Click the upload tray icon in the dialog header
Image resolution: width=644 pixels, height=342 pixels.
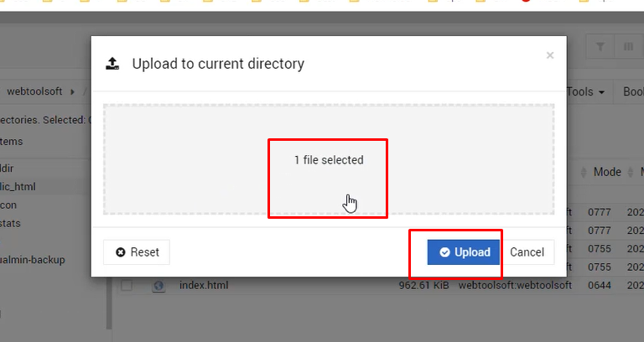[112, 64]
